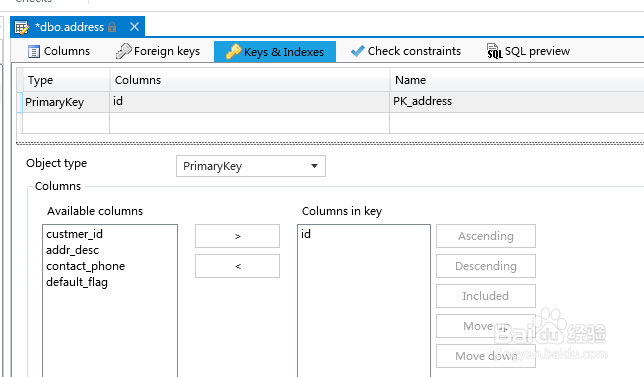Click the lock icon beside dbo.address
644x377 pixels.
coord(112,27)
